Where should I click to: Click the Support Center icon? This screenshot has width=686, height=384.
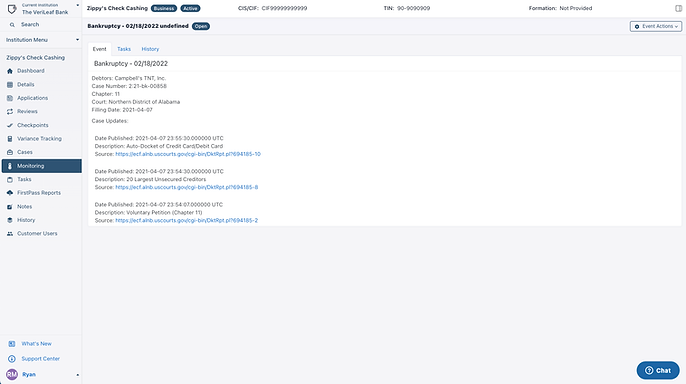(12, 359)
